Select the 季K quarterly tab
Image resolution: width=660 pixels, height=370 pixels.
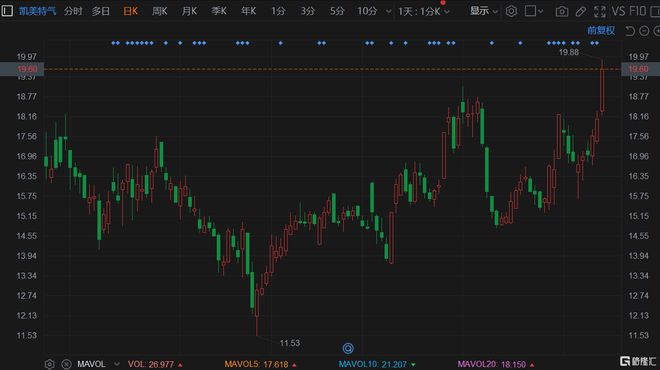(x=219, y=11)
